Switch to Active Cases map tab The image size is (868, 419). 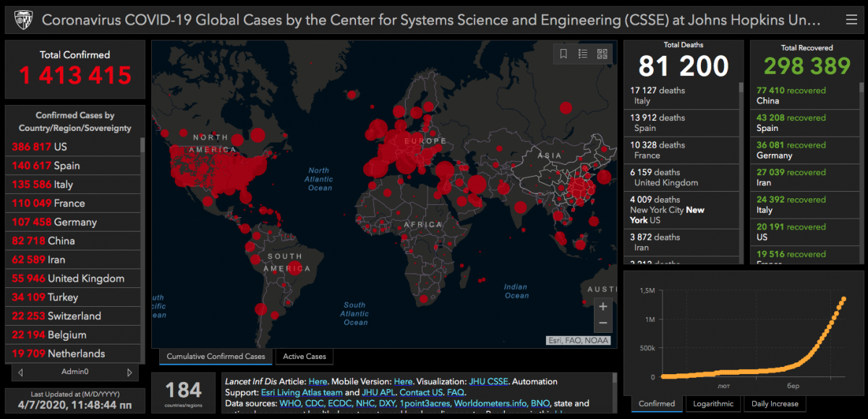click(x=304, y=356)
